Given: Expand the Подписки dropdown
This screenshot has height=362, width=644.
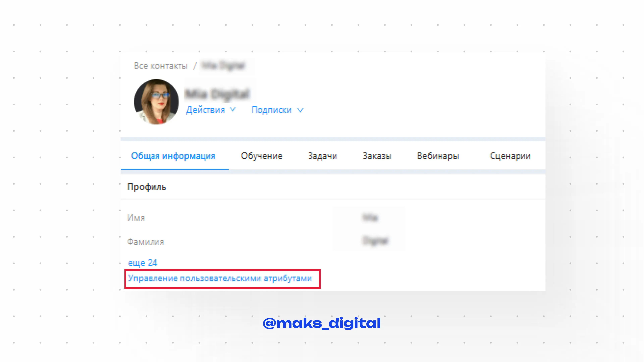Looking at the screenshot, I should point(277,110).
